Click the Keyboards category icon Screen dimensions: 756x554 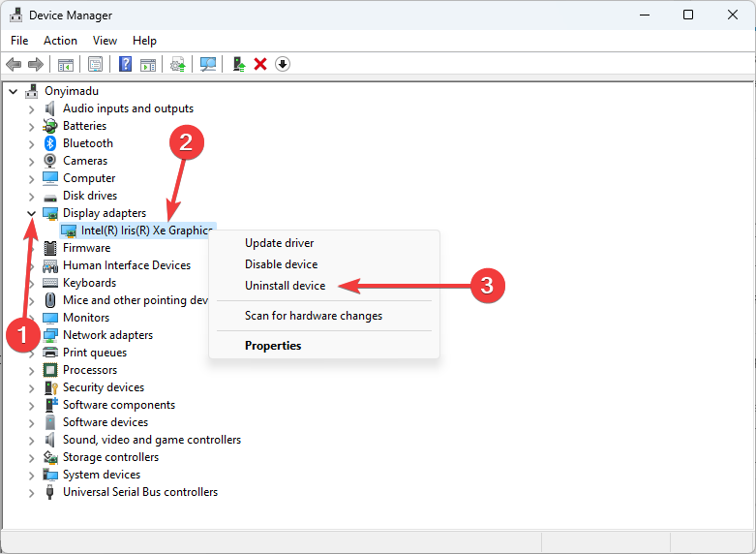pos(50,283)
